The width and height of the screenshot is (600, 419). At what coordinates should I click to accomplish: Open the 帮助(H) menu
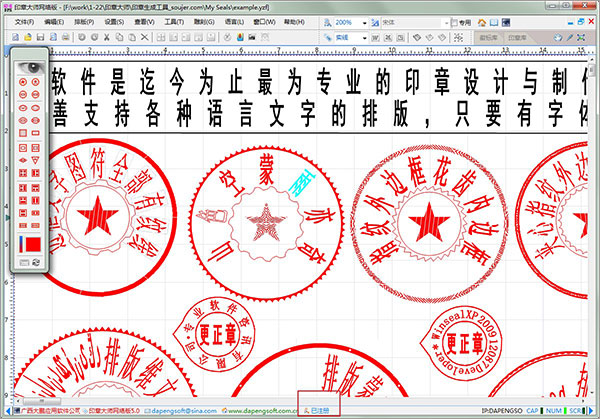click(x=294, y=22)
